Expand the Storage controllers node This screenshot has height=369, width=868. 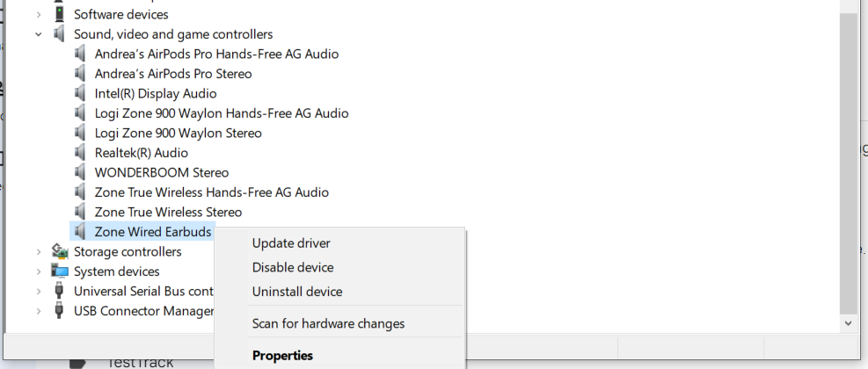[38, 252]
